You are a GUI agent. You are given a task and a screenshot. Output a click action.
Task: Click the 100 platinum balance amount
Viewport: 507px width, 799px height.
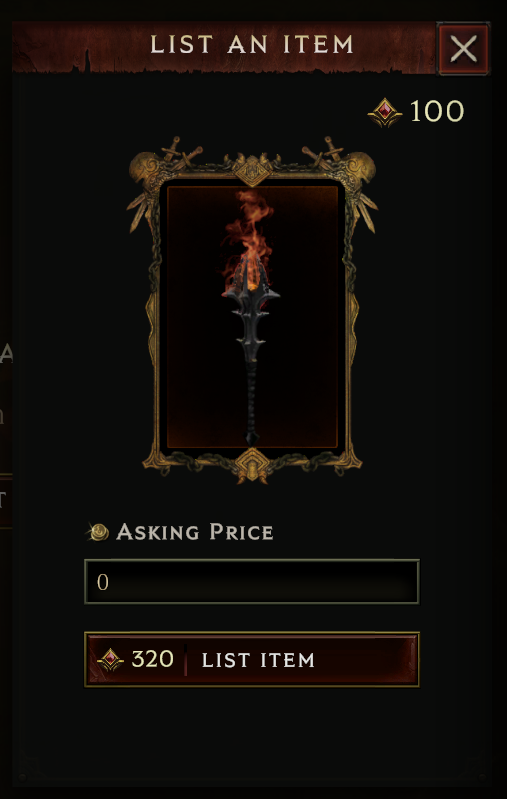coord(437,111)
